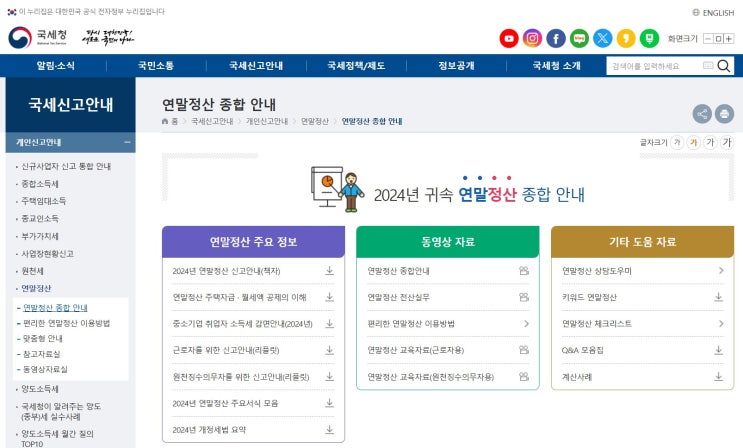Play 연말정산 교육자료(근로자용) video icon

[x=524, y=350]
